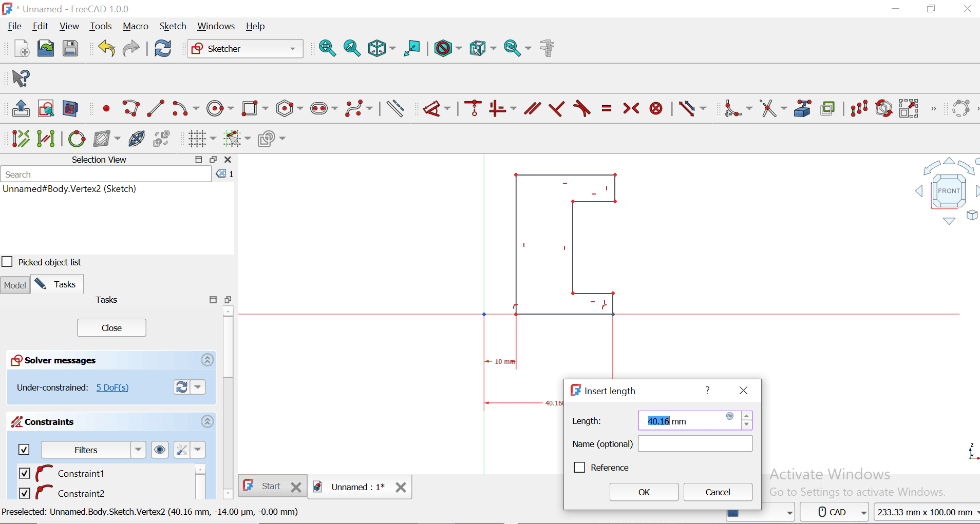
Task: Apply symmetric constraint
Action: (631, 108)
